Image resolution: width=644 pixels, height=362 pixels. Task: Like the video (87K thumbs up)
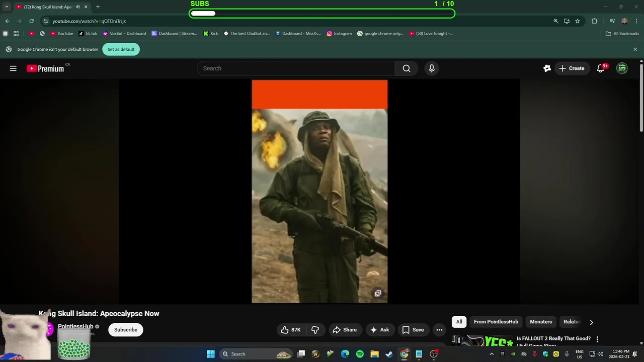(290, 330)
